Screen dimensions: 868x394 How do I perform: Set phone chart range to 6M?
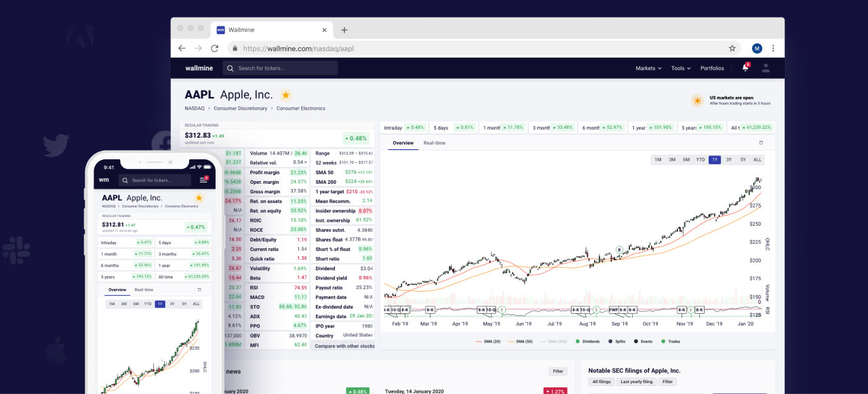pyautogui.click(x=136, y=304)
